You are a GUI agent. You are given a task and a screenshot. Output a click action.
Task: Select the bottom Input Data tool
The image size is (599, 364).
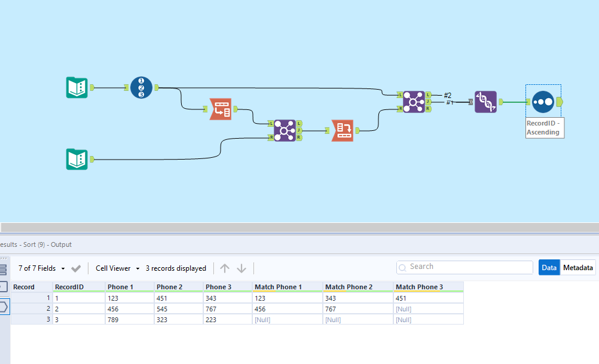[77, 159]
